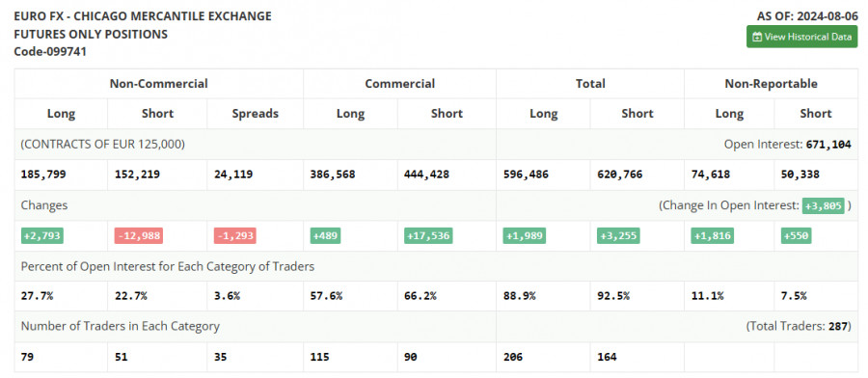Image resolution: width=868 pixels, height=378 pixels.
Task: Select the Non-Commercial column group header
Action: click(158, 84)
